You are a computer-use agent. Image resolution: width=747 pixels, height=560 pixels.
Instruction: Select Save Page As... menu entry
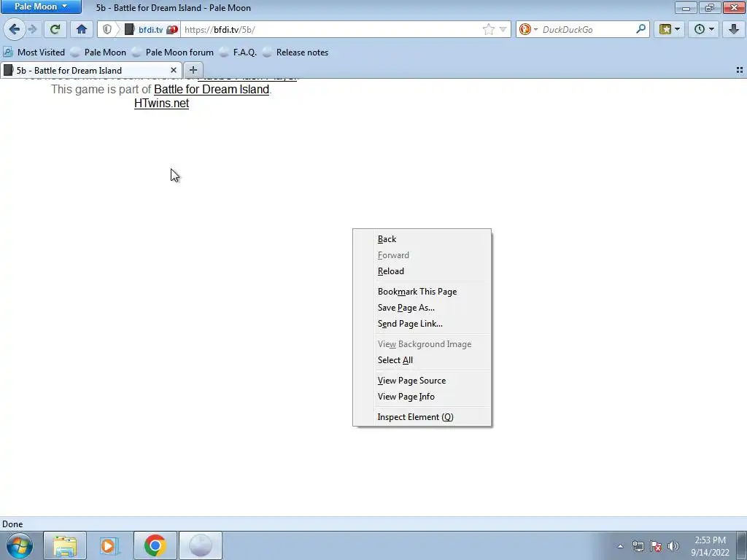coord(422,308)
